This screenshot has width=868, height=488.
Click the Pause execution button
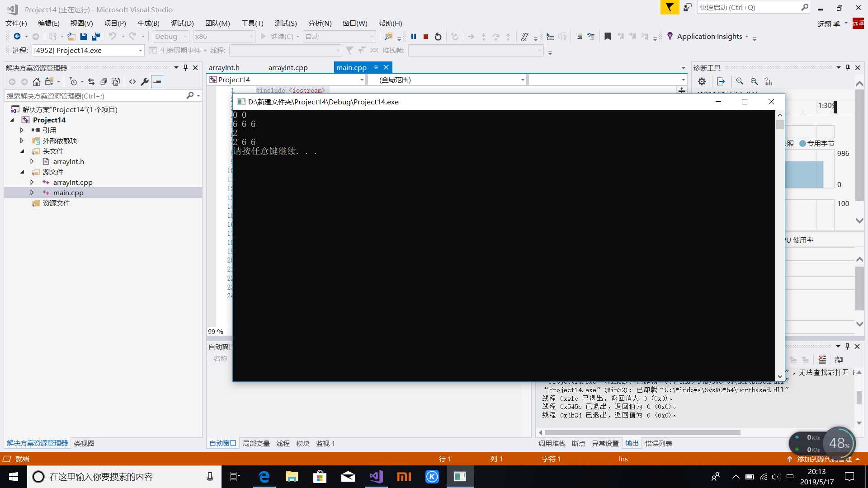tap(414, 36)
